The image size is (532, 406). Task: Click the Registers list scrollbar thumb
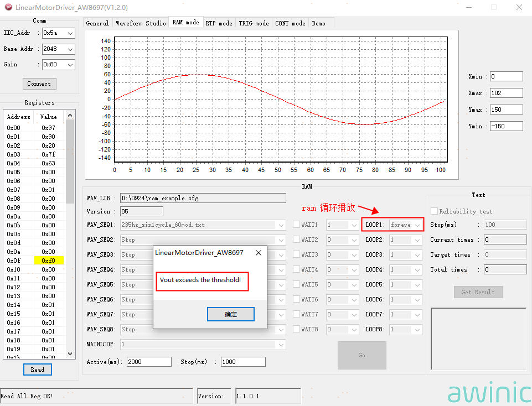[70, 162]
